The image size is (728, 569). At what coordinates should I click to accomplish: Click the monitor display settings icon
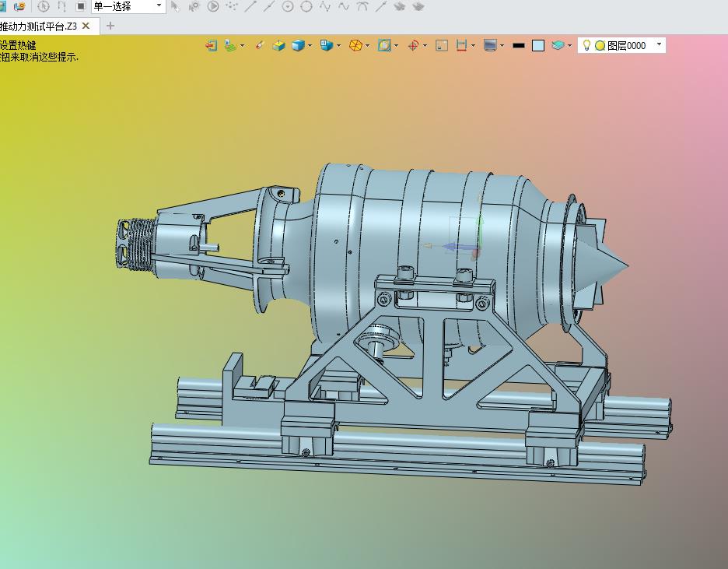point(489,46)
